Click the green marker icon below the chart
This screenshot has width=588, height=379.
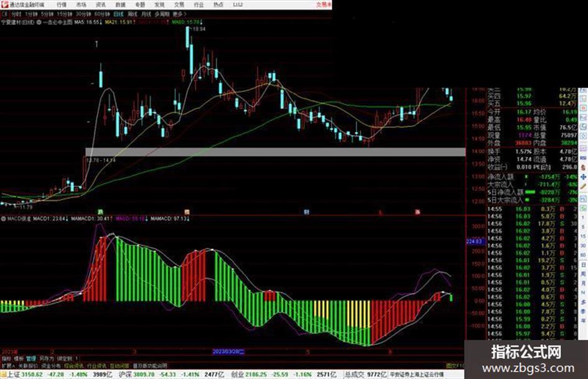(100, 212)
